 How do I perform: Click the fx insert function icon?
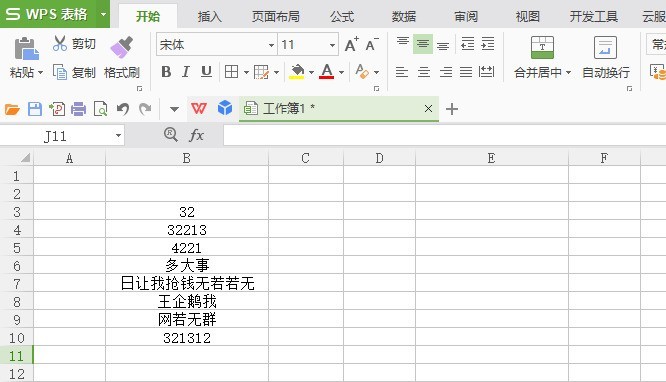pyautogui.click(x=196, y=136)
